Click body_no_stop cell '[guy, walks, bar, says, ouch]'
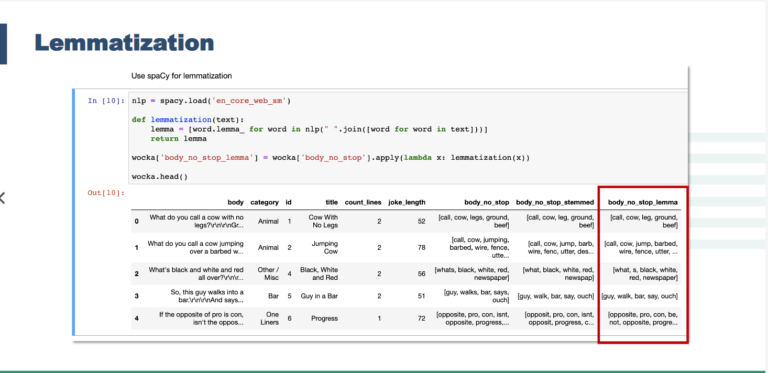768x373 pixels. click(477, 296)
